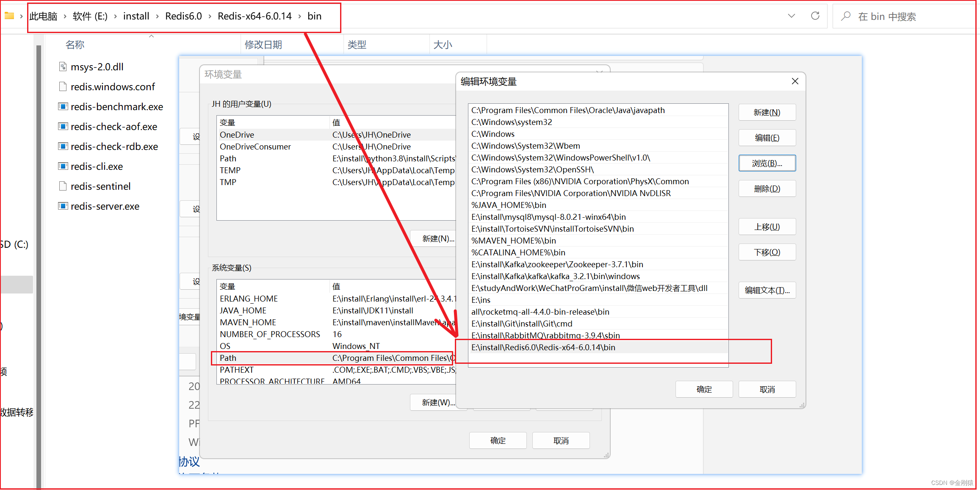Image resolution: width=980 pixels, height=490 pixels.
Task: Click 取消 in the Environment Variables window
Action: coord(561,440)
